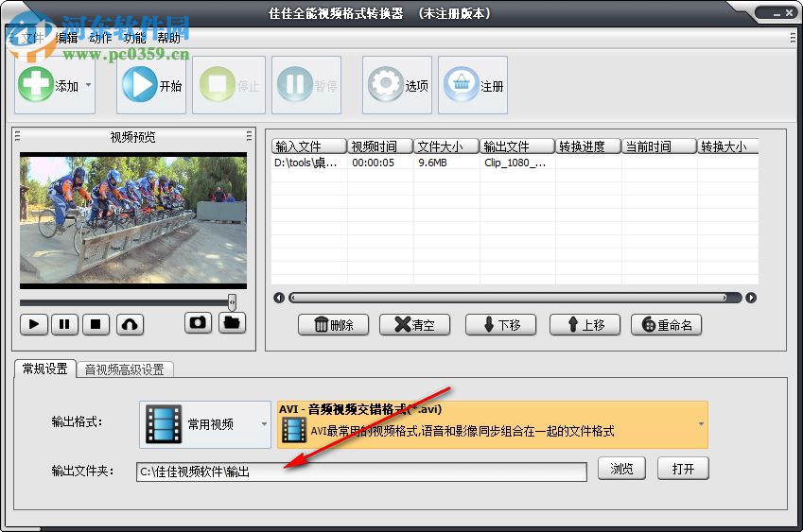The height and width of the screenshot is (532, 803).
Task: Select the 常规设置 tab
Action: point(45,369)
